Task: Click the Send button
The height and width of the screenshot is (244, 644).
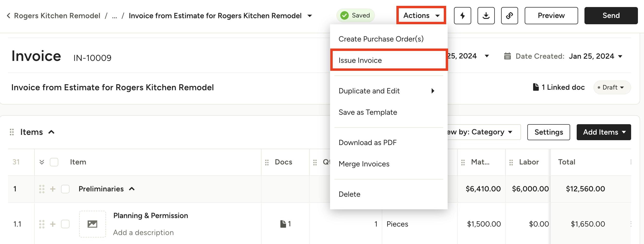Action: (611, 16)
